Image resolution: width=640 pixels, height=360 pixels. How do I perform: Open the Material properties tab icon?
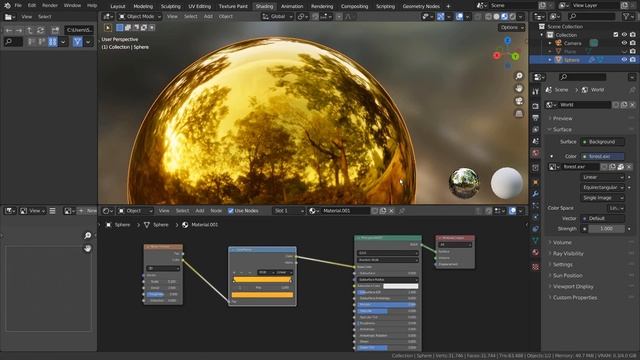(x=536, y=252)
